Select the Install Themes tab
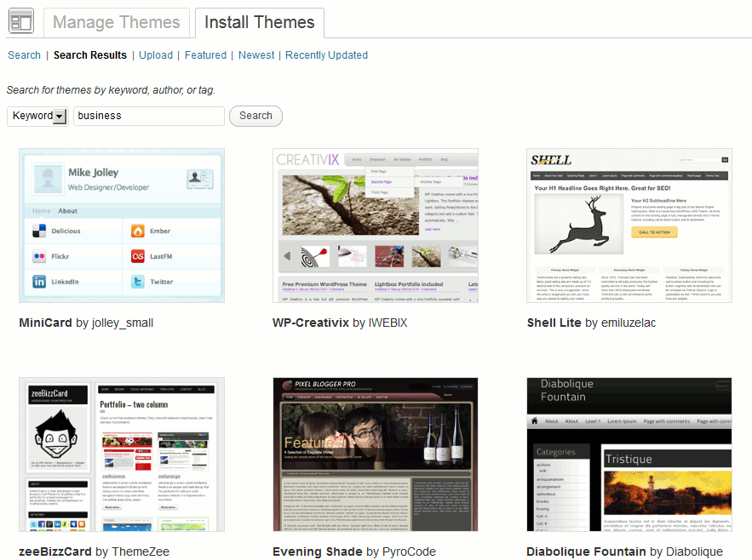Viewport: 752px width, 560px height. (x=260, y=22)
